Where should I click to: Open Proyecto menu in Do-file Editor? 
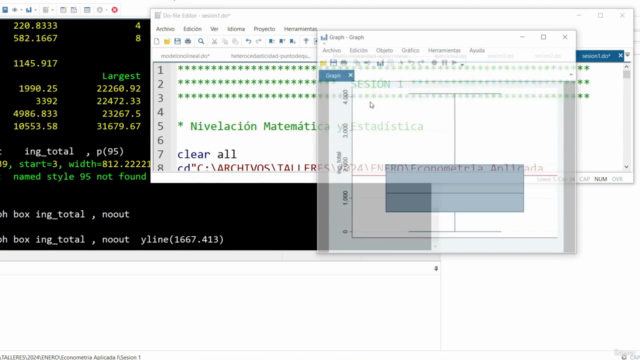pyautogui.click(x=264, y=29)
